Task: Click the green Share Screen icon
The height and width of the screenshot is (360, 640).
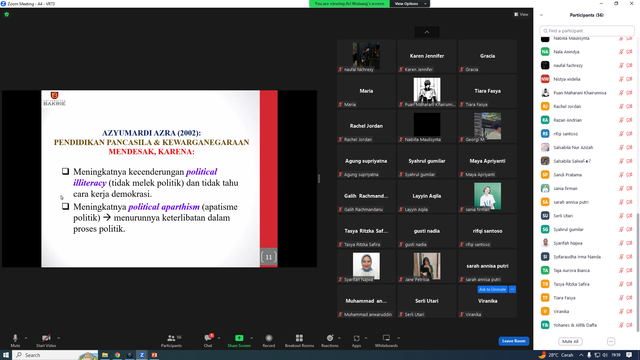Action: (x=239, y=338)
